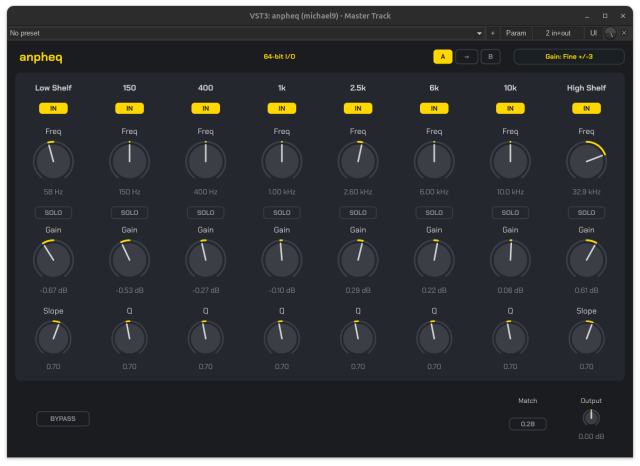The image size is (640, 466).
Task: Click the 2.5k band Q knob
Action: 358,338
